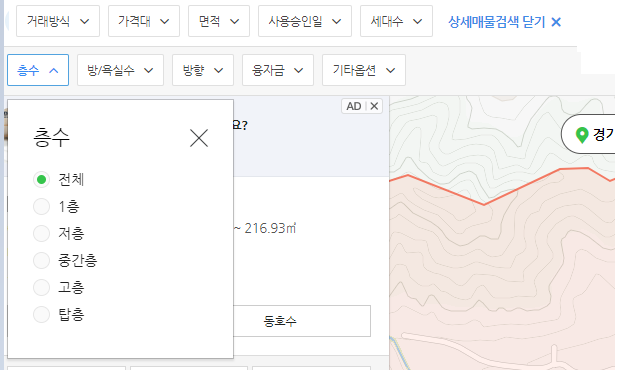636x370 pixels.
Task: Open the 방/욕실수 dropdown
Action: click(120, 70)
